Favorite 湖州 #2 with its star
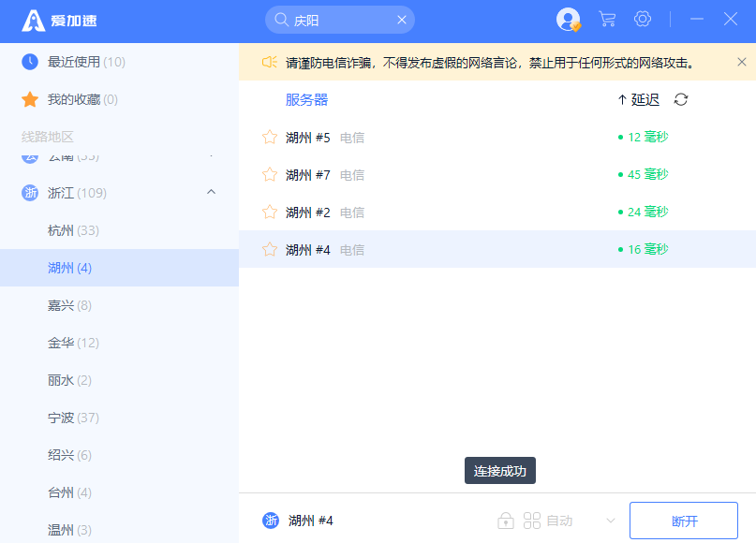756x543 pixels. pyautogui.click(x=270, y=212)
